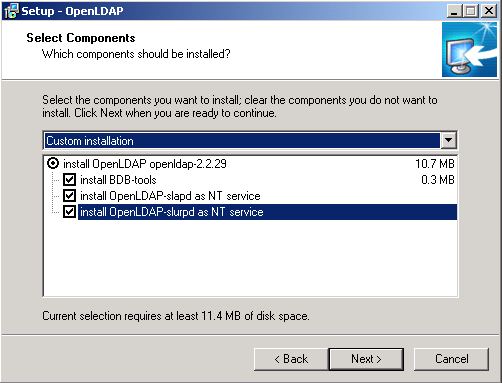The image size is (502, 383).
Task: Select the 'install OpenLDAP-slapd as NT service' row text
Action: [x=170, y=196]
